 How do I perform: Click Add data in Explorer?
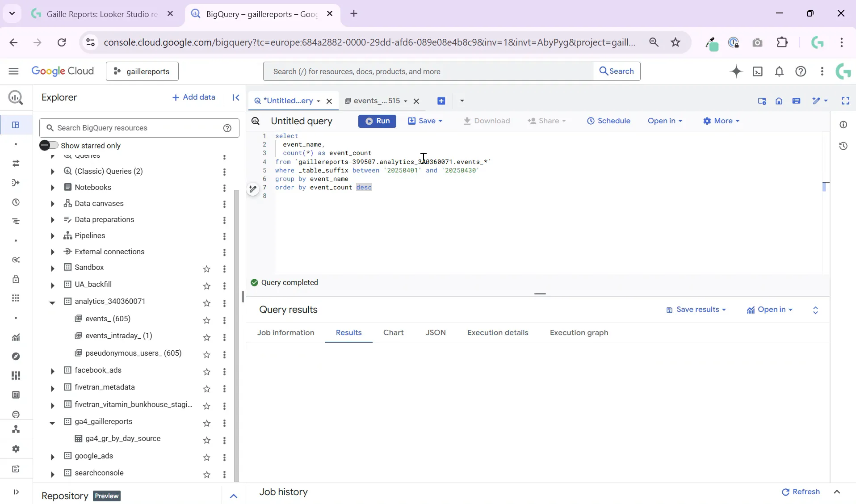pos(193,97)
